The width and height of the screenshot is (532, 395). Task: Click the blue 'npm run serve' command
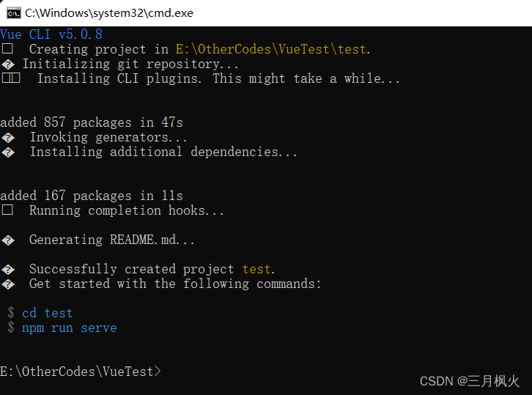[x=69, y=328]
